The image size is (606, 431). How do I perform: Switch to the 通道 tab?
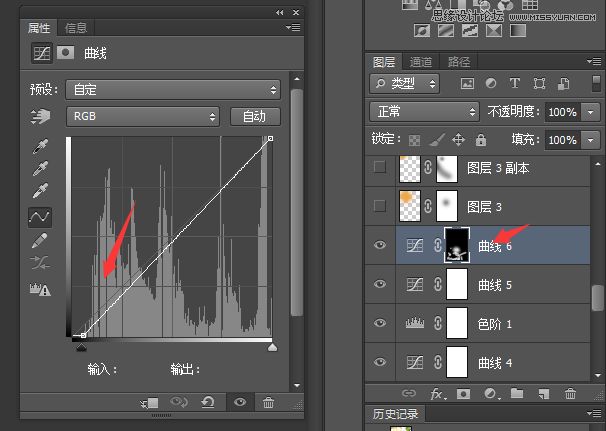(x=420, y=62)
